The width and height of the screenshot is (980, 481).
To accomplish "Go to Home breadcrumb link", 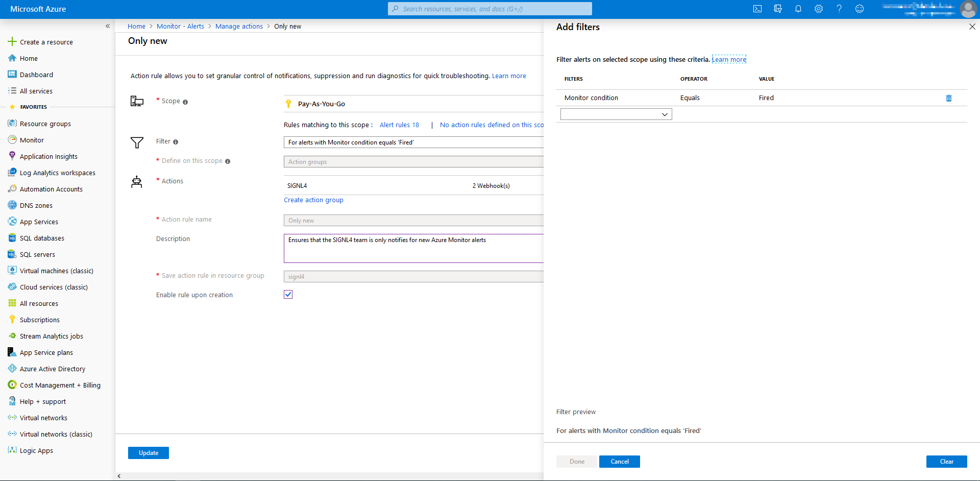I will (x=136, y=26).
